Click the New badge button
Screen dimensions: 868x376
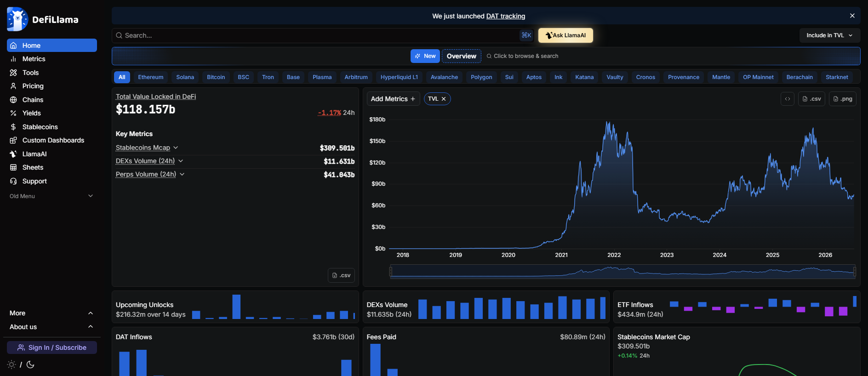pos(425,56)
